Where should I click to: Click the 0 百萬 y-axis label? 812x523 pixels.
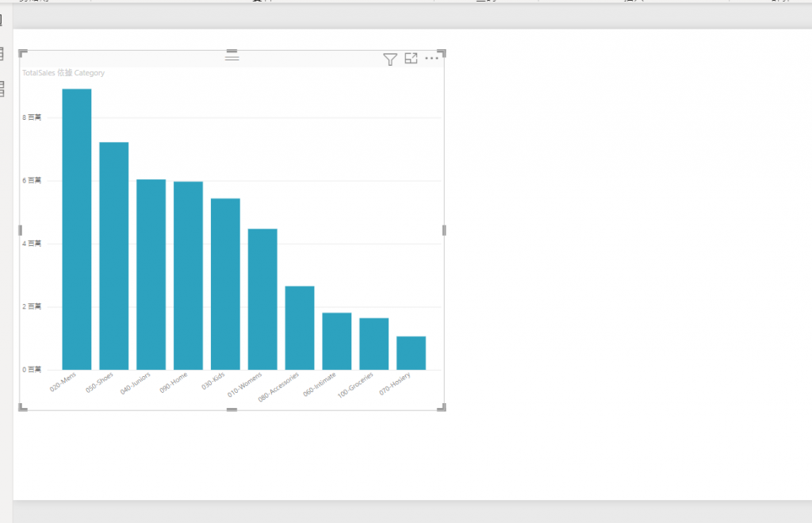coord(32,370)
